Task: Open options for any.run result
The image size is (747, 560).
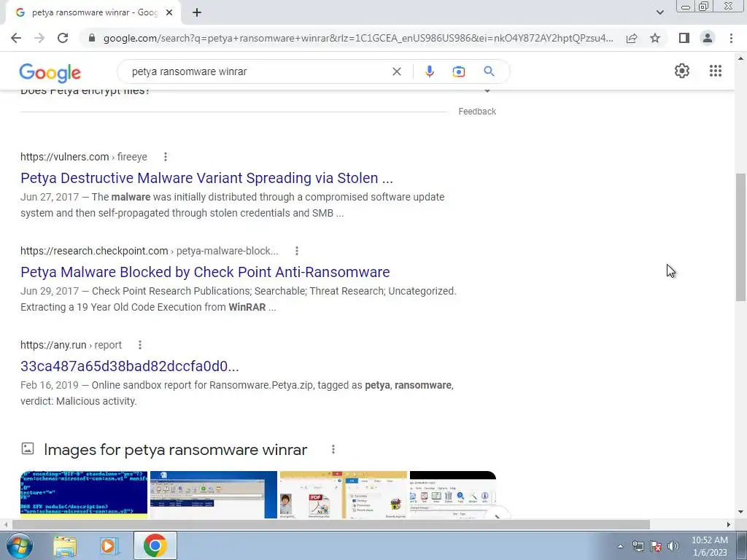Action: coord(139,345)
